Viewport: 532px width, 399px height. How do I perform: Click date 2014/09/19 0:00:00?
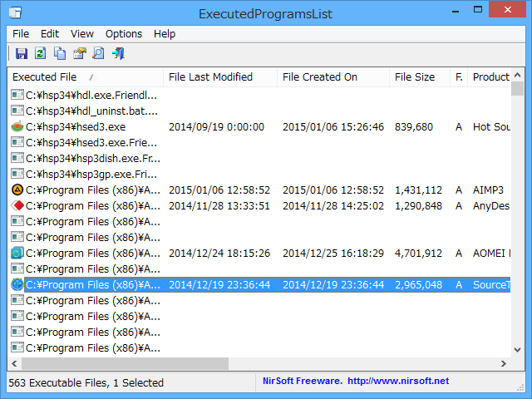[x=216, y=127]
